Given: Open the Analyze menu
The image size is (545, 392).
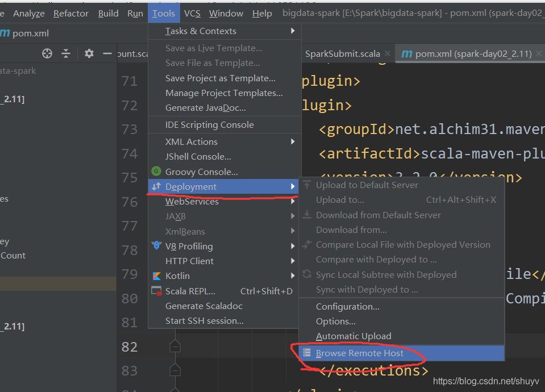Looking at the screenshot, I should (x=29, y=14).
